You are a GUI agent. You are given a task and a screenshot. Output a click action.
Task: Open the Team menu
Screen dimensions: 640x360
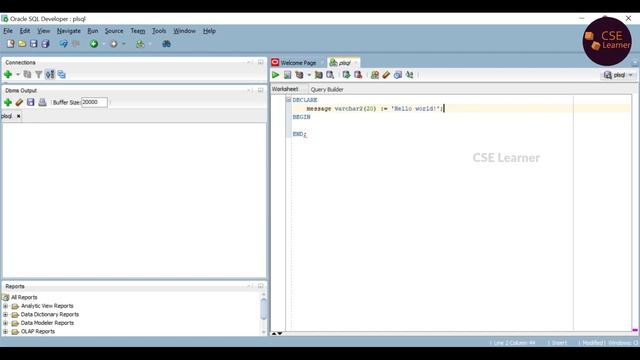point(138,31)
